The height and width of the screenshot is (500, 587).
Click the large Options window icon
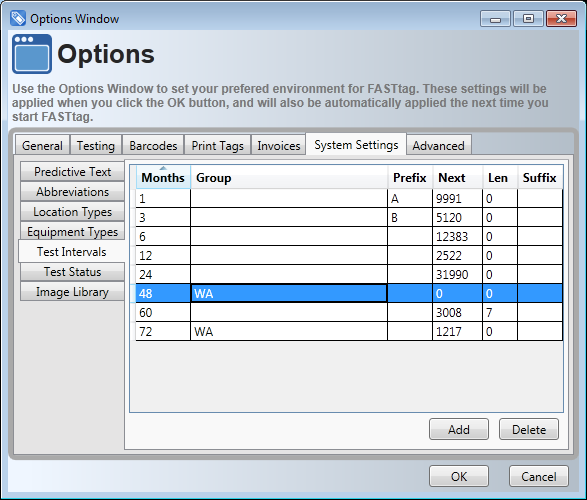32,54
